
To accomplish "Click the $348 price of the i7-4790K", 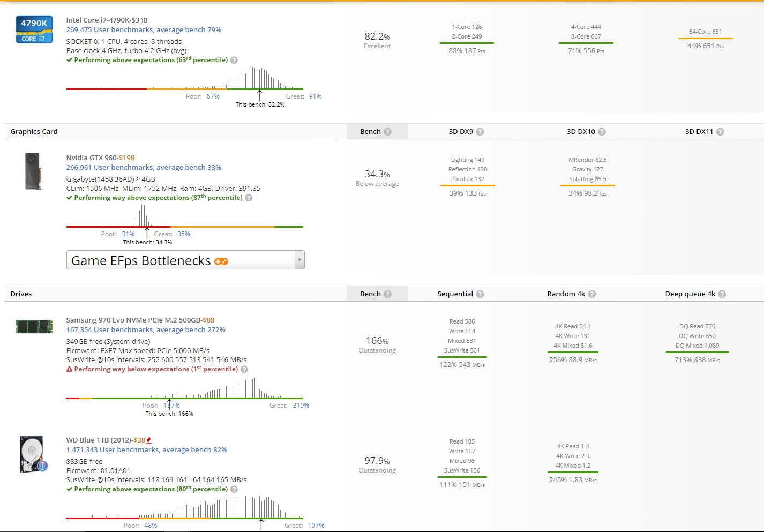I will tap(139, 20).
